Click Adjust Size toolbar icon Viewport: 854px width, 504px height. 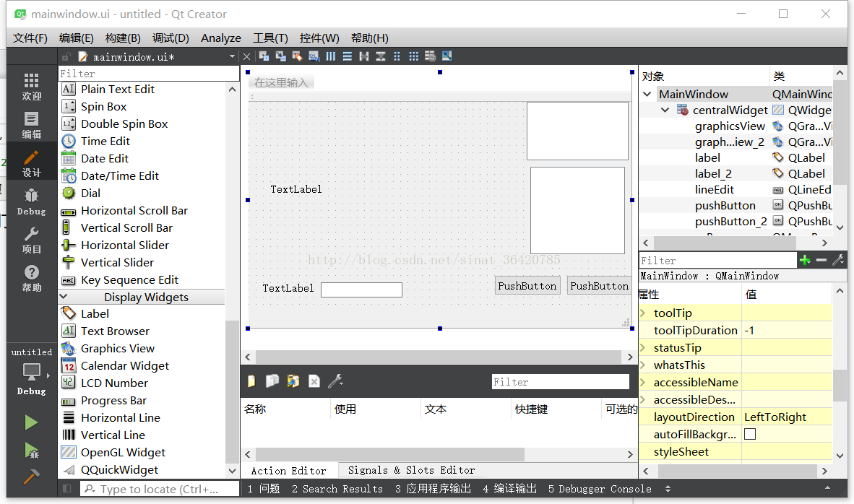(x=447, y=56)
